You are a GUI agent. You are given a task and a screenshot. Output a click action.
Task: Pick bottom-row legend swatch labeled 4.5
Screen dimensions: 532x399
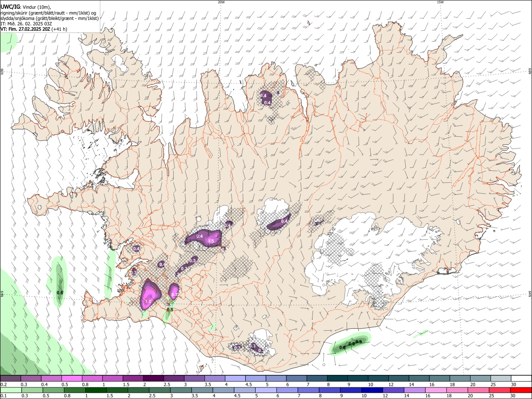coord(244,390)
